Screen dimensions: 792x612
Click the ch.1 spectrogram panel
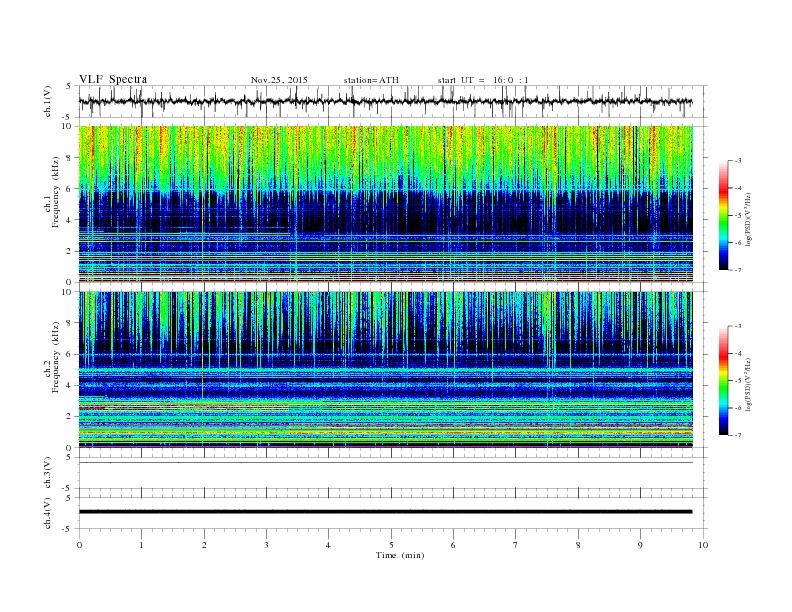(x=385, y=204)
